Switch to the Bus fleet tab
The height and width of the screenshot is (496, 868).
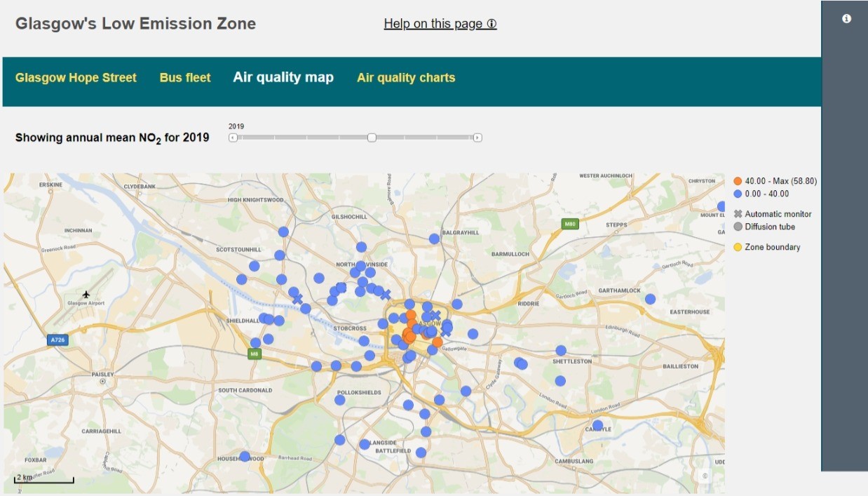pyautogui.click(x=185, y=78)
